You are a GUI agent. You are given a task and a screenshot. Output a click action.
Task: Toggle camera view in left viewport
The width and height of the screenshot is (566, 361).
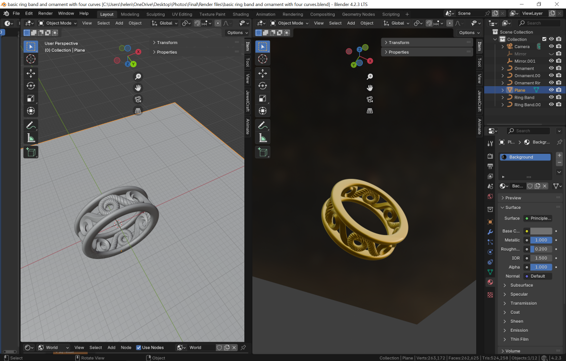coord(138,99)
